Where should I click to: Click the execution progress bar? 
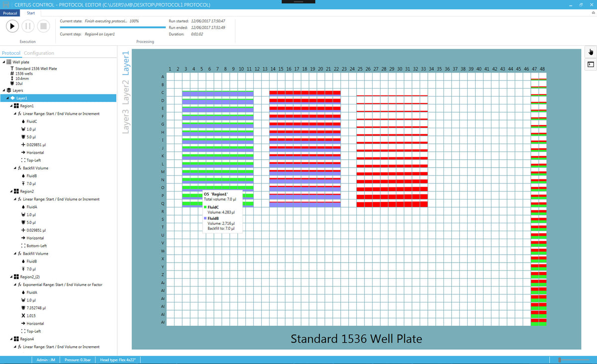coord(112,28)
